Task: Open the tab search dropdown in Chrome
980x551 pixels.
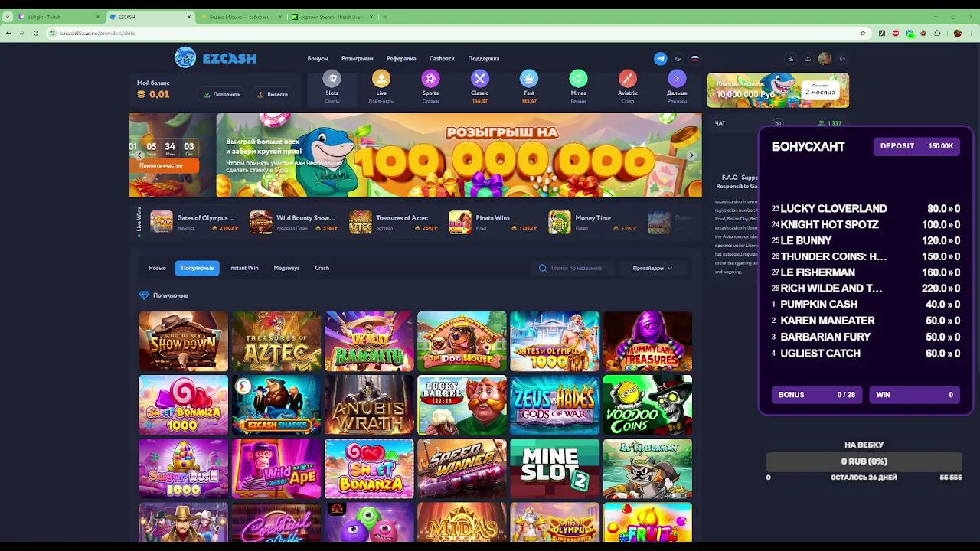Action: (x=8, y=16)
